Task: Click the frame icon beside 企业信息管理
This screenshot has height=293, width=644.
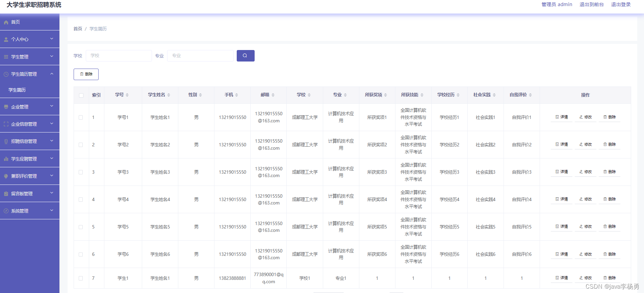Action: tap(6, 124)
